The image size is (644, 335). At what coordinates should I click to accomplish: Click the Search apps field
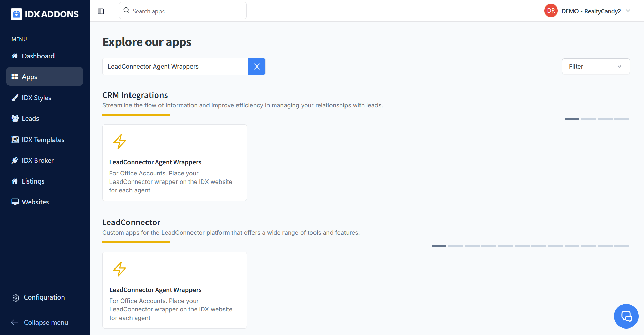[183, 11]
